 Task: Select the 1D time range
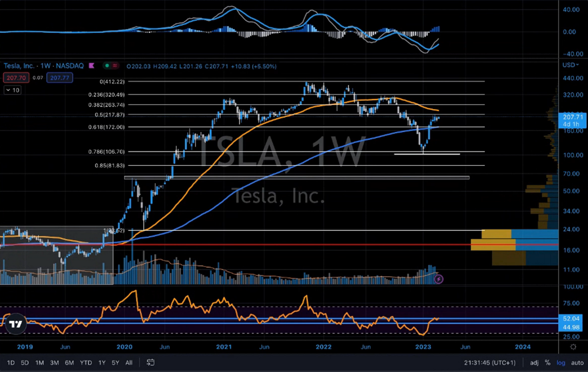(11, 362)
